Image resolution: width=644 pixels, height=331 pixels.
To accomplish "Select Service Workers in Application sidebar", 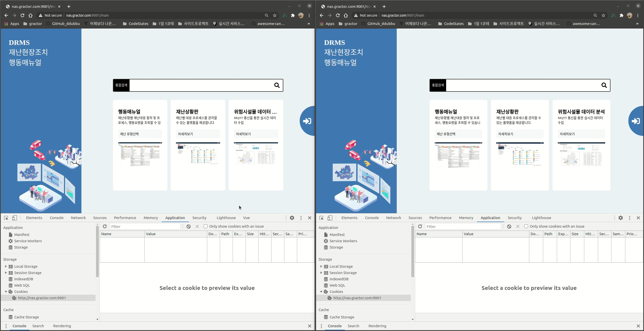I will pos(28,241).
